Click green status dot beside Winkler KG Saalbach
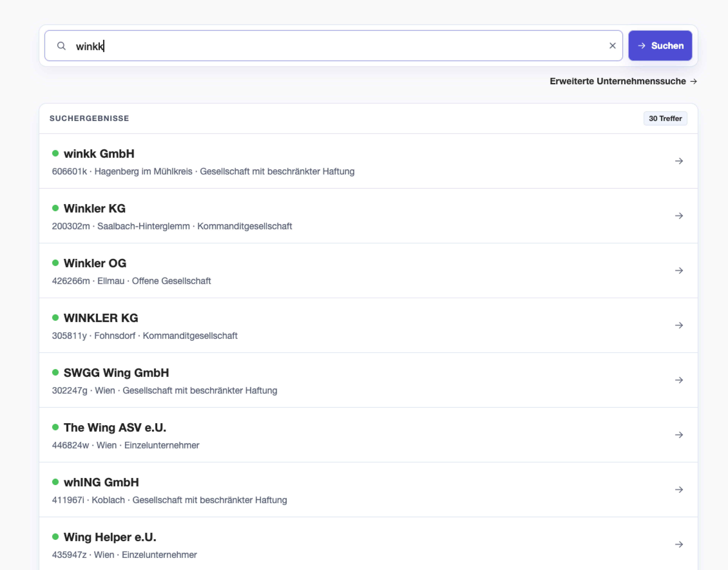728x570 pixels. coord(55,208)
